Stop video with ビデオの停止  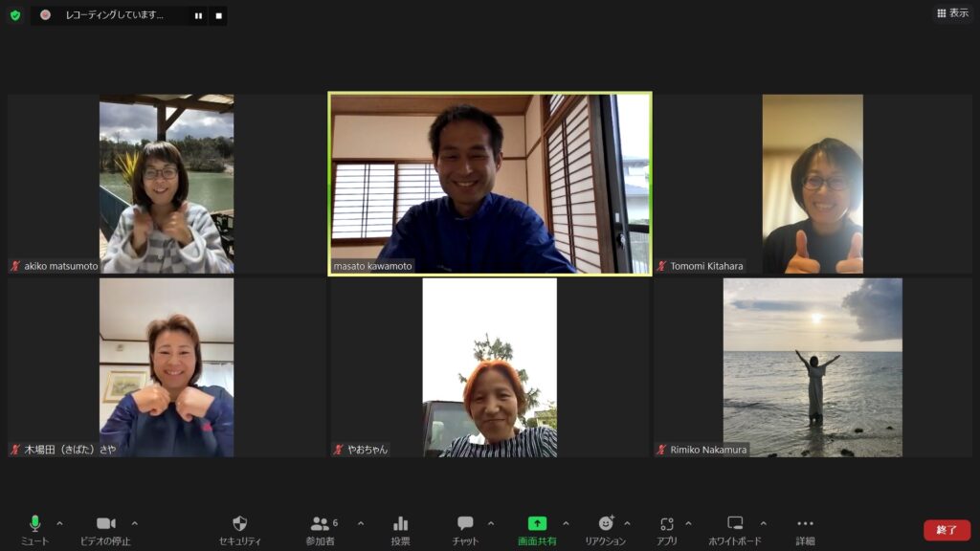point(105,530)
